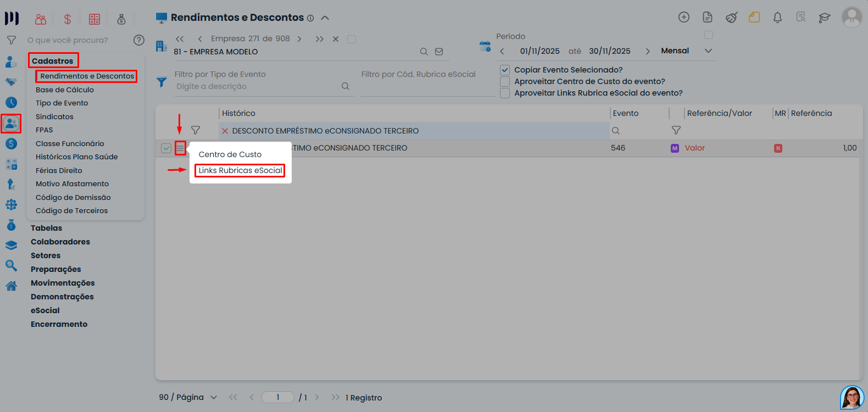Screen dimensions: 868x412
Task: Click the plus circle add icon
Action: point(684,17)
